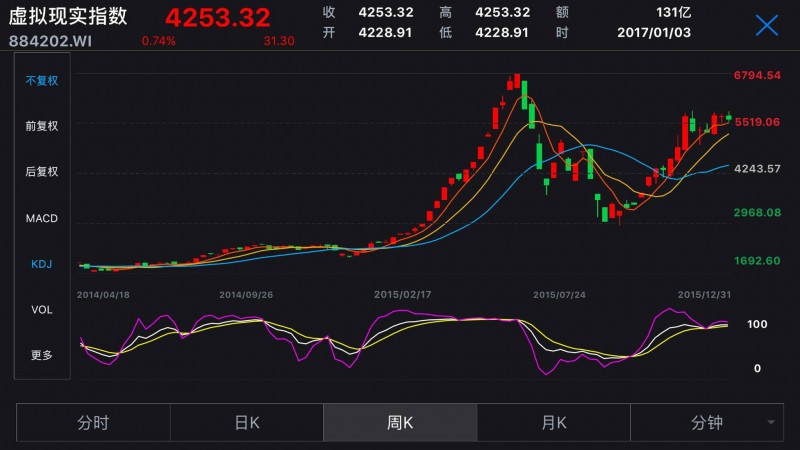This screenshot has width=800, height=450.
Task: Switch to the 分时 tab
Action: coord(93,423)
